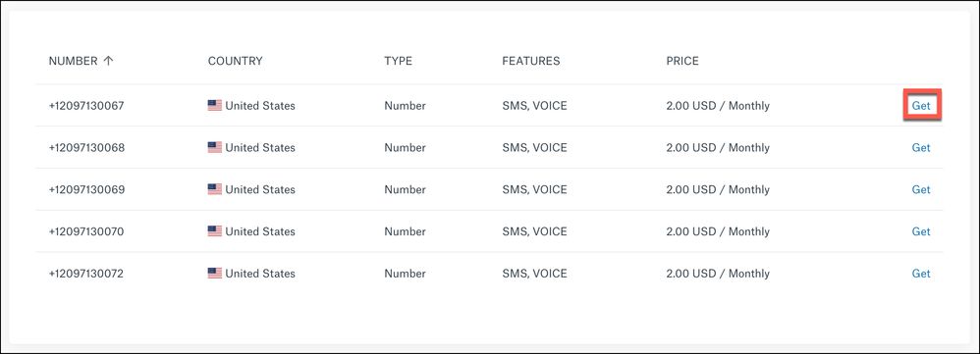Click the US flag beside +12097130069
The height and width of the screenshot is (354, 980).
tap(214, 189)
